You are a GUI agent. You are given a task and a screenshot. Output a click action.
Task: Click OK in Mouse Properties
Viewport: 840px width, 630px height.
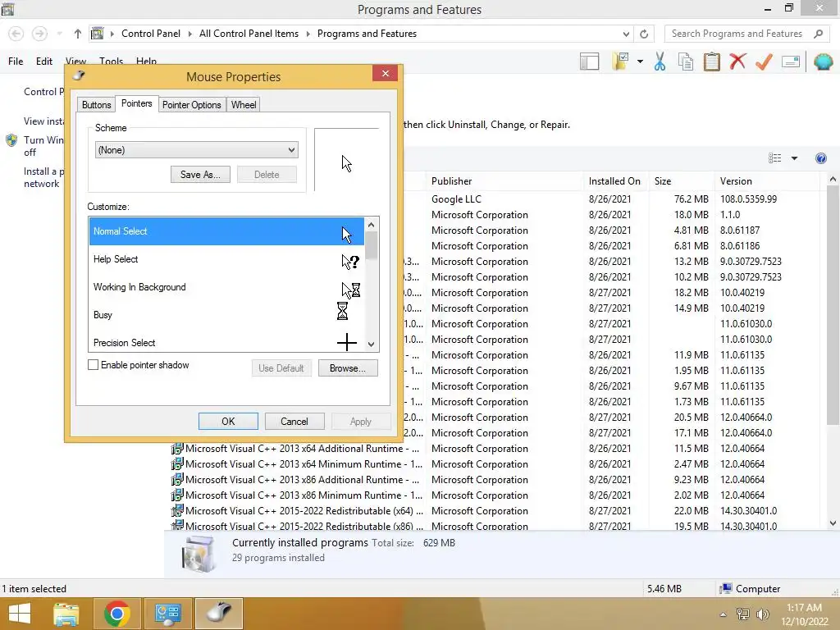point(228,422)
